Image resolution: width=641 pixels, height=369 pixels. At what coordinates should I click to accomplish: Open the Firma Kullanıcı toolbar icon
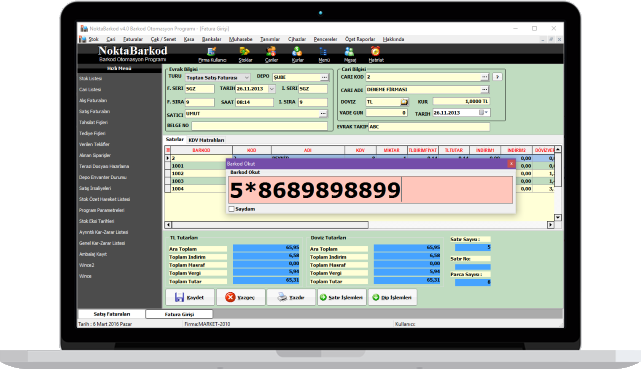click(x=212, y=54)
